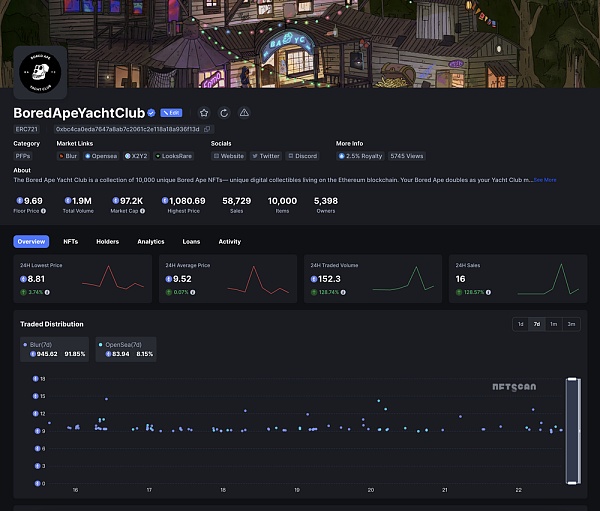600x511 pixels.
Task: Expand the About text via See More
Action: click(x=545, y=180)
